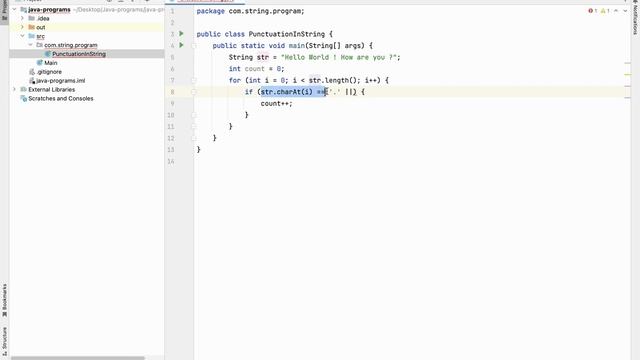Click the Main Java class icon
Screen dimensions: 640x360
[40, 63]
